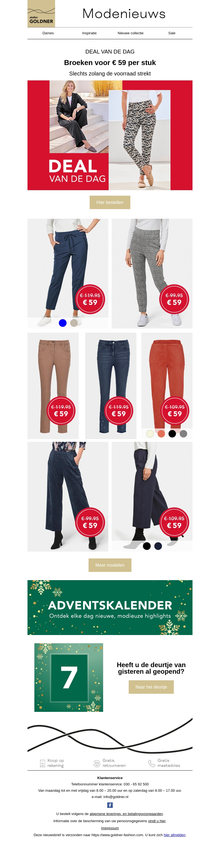The width and height of the screenshot is (220, 868).
Task: Open the Sale navigation item
Action: pos(172,33)
